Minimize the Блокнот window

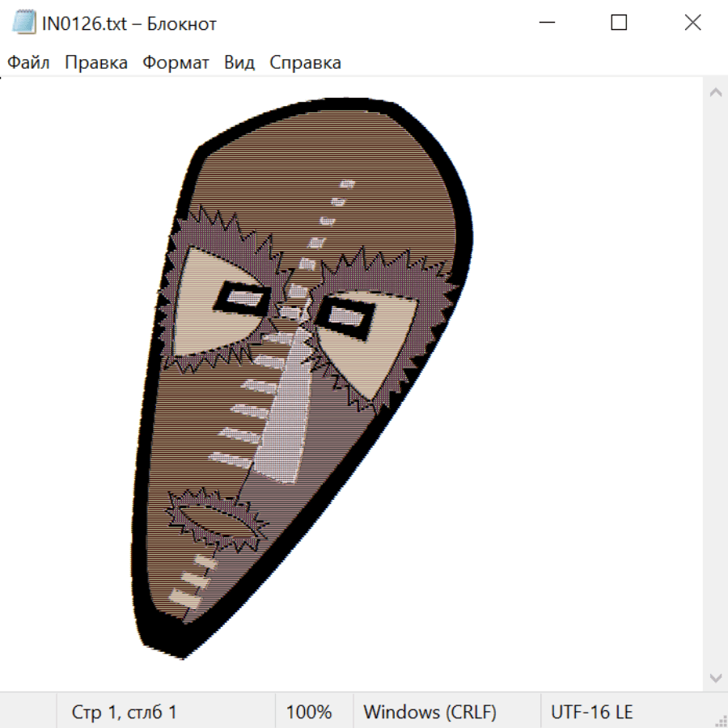(x=545, y=23)
